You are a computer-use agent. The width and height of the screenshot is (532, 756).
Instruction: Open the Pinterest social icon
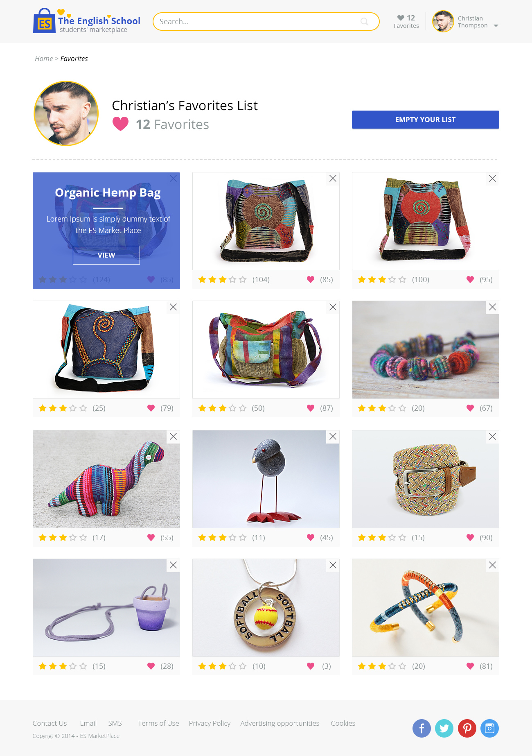467,728
